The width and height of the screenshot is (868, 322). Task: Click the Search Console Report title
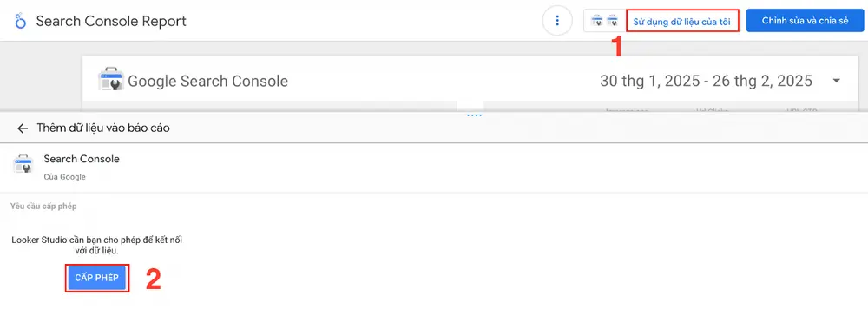click(x=111, y=21)
